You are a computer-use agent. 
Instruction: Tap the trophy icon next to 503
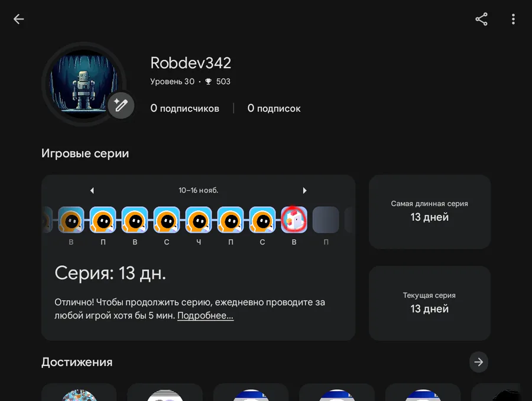(208, 81)
